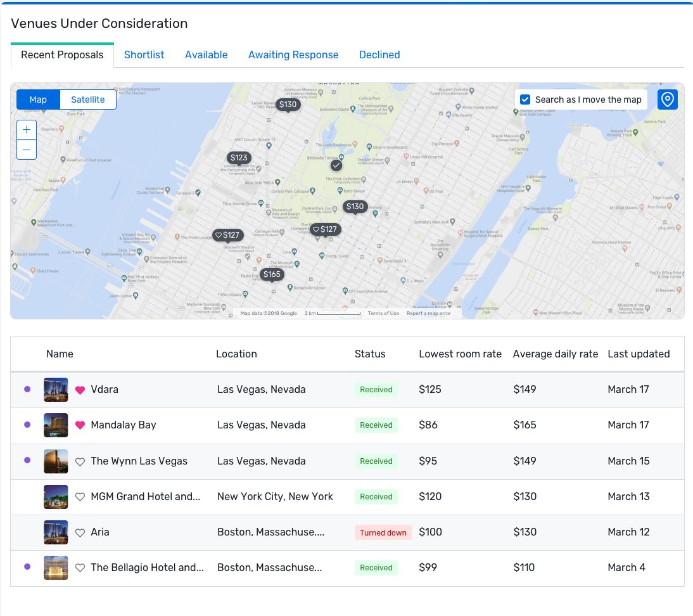Favorite The Bellagio Hotel heart icon

point(80,568)
